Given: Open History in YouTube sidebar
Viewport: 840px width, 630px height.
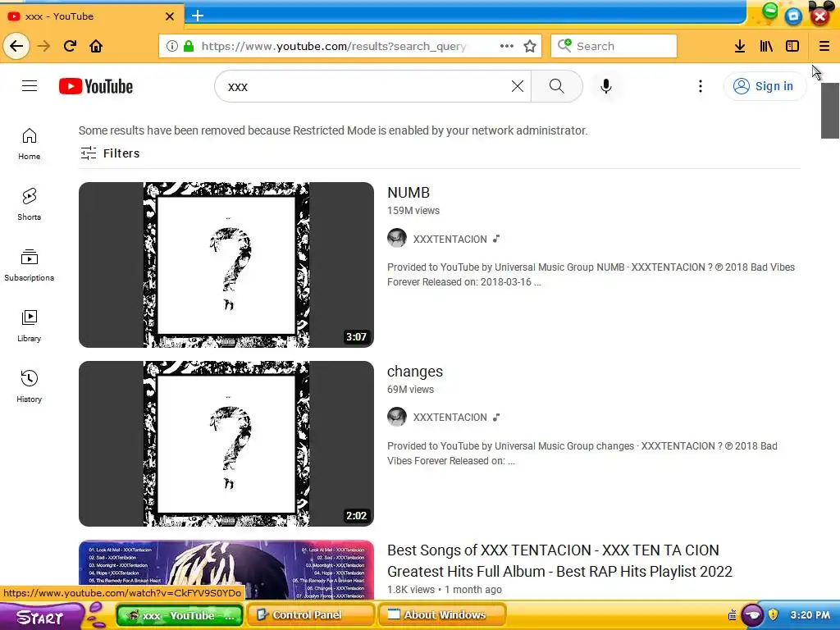Looking at the screenshot, I should (x=29, y=386).
